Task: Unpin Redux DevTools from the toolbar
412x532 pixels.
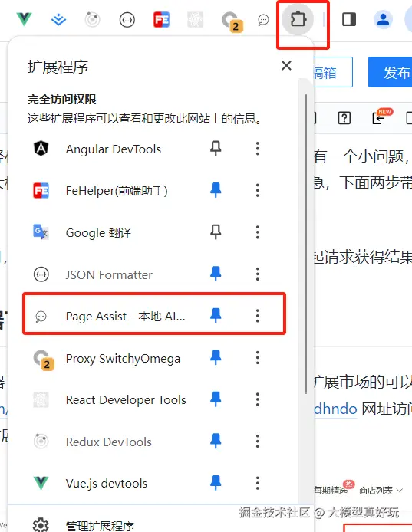Action: pyautogui.click(x=216, y=441)
